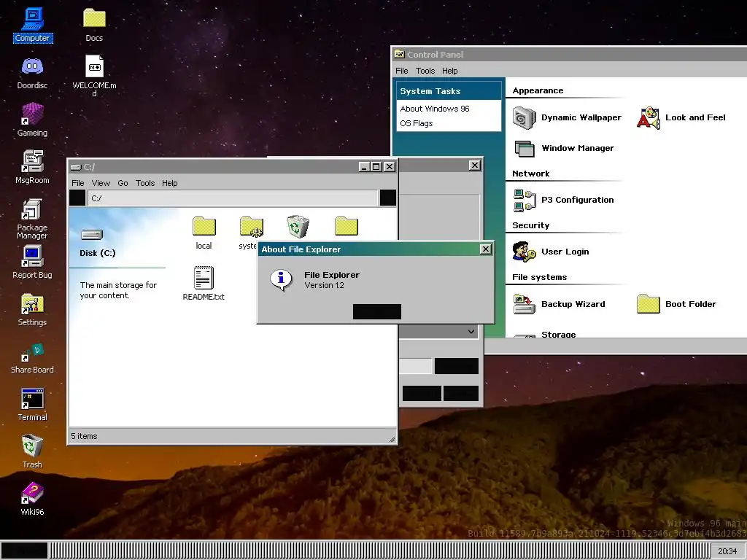Launch Package Manager from the desktop
The image size is (747, 560).
[32, 218]
